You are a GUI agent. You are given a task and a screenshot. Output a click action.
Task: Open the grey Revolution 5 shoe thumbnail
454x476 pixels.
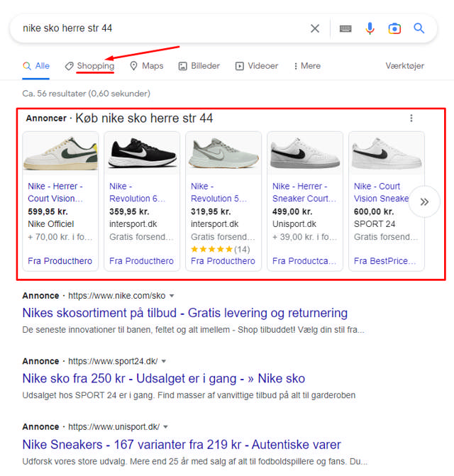(x=223, y=153)
